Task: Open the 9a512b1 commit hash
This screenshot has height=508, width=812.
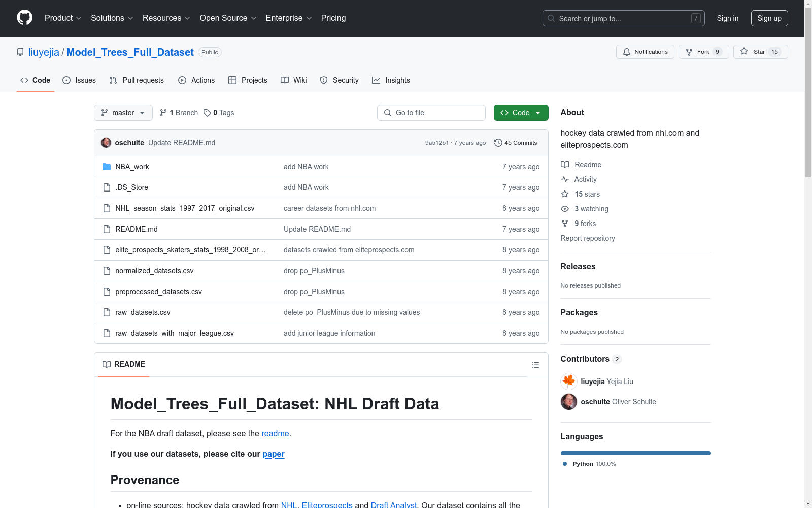Action: coord(437,143)
